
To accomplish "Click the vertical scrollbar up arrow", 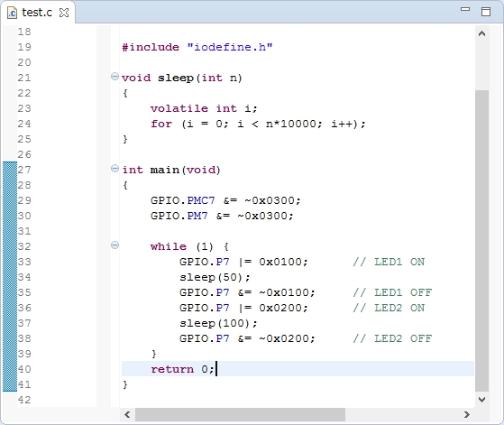I will (x=481, y=33).
